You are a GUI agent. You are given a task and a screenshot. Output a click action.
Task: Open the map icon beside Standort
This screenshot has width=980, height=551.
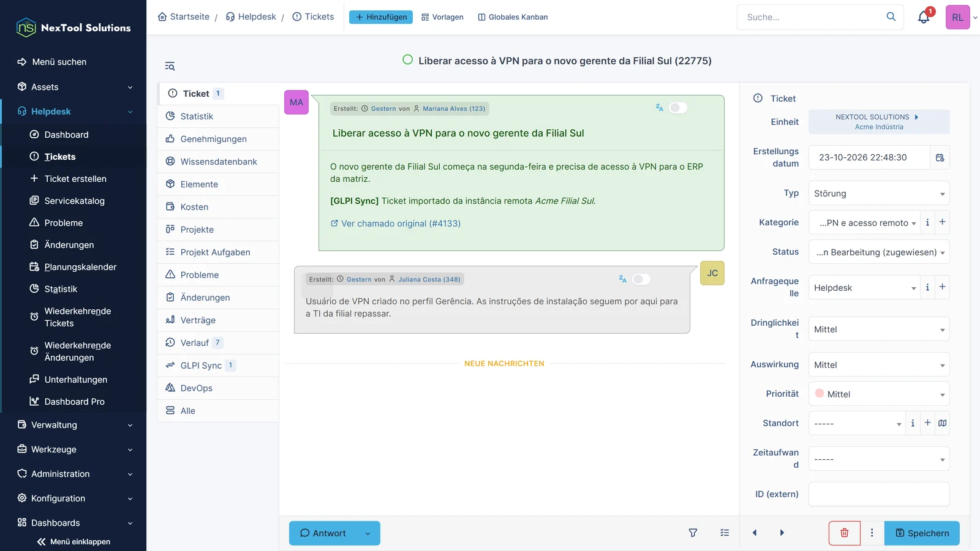pyautogui.click(x=943, y=423)
